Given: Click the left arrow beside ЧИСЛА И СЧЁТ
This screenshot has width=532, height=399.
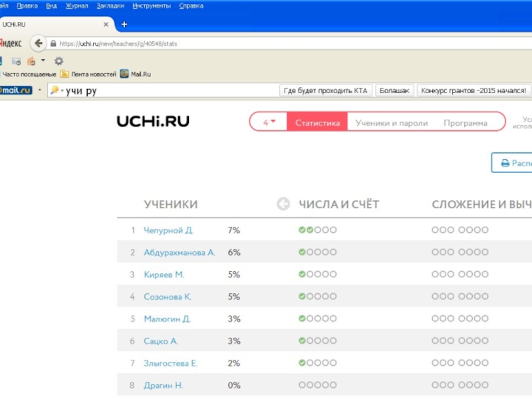Looking at the screenshot, I should [x=283, y=204].
